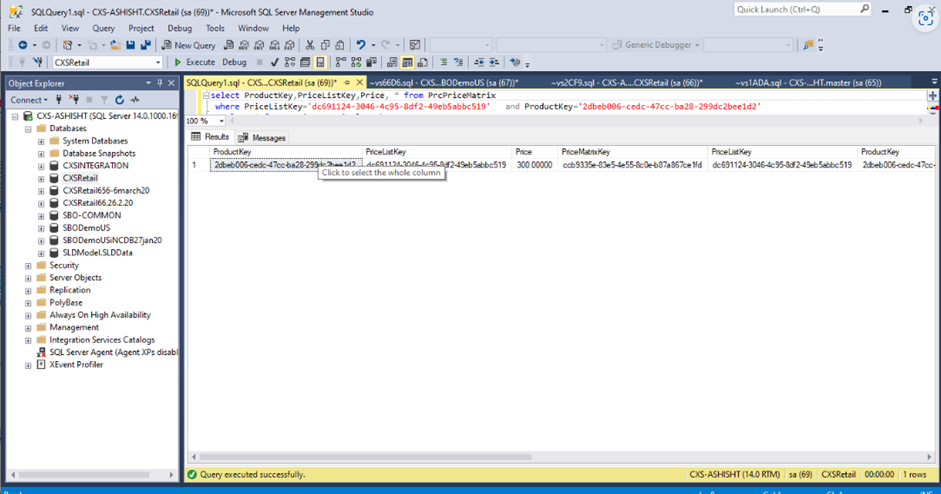
Task: Close the SQLQuery1.sql tab
Action: pyautogui.click(x=359, y=83)
